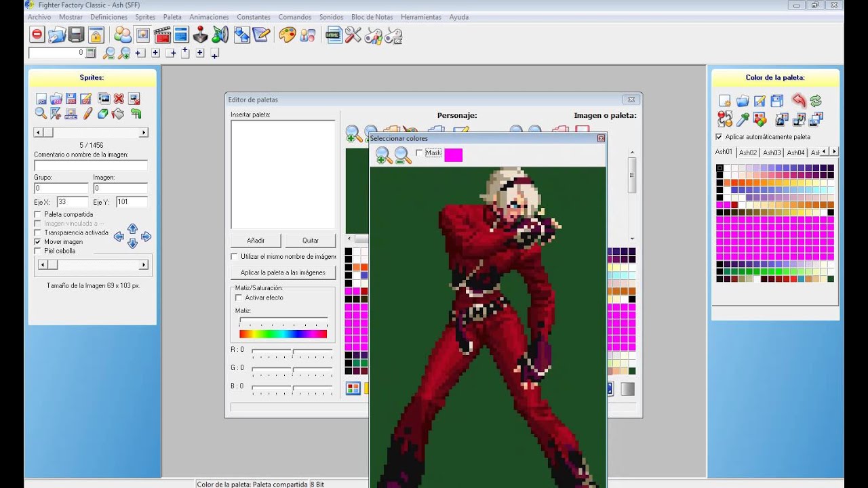Screen dimensions: 868x488
Task: Open the Herramientas menu
Action: coord(421,17)
